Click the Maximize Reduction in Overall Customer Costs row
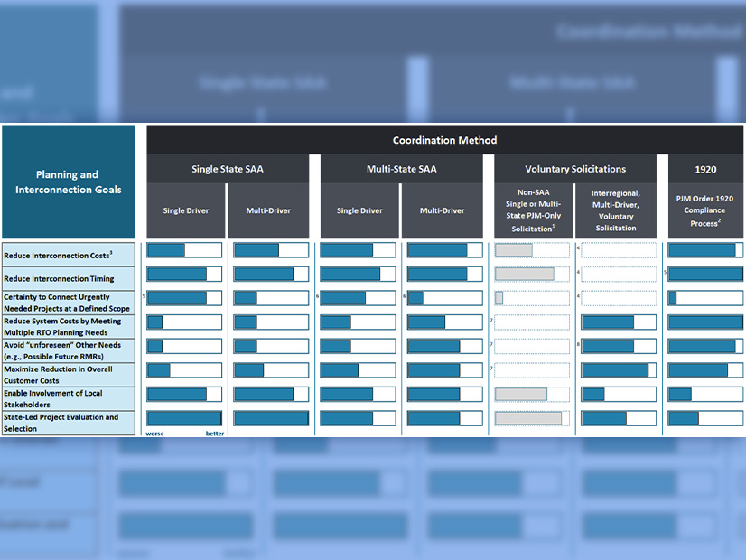Screen dimensions: 746x560 coord(68,375)
